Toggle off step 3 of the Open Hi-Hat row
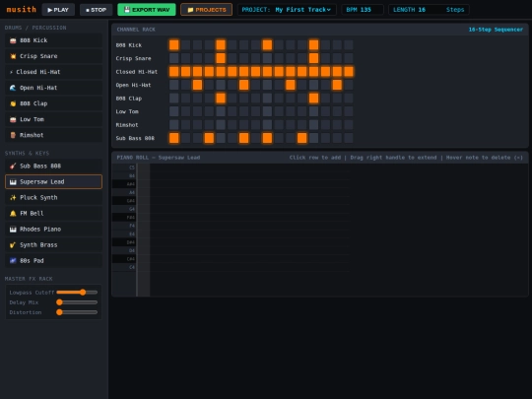This screenshot has height=399, width=532. click(x=197, y=85)
